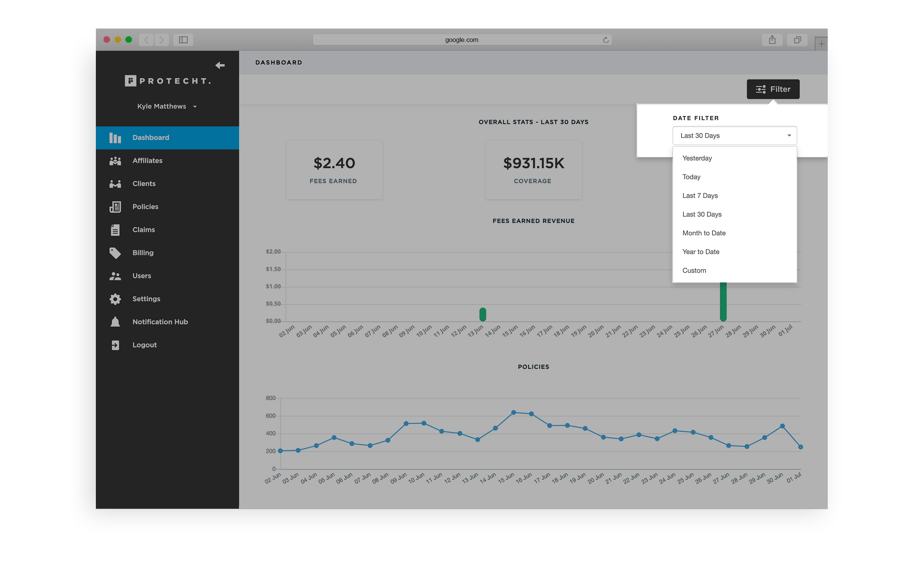Open the Users page link

click(x=141, y=276)
